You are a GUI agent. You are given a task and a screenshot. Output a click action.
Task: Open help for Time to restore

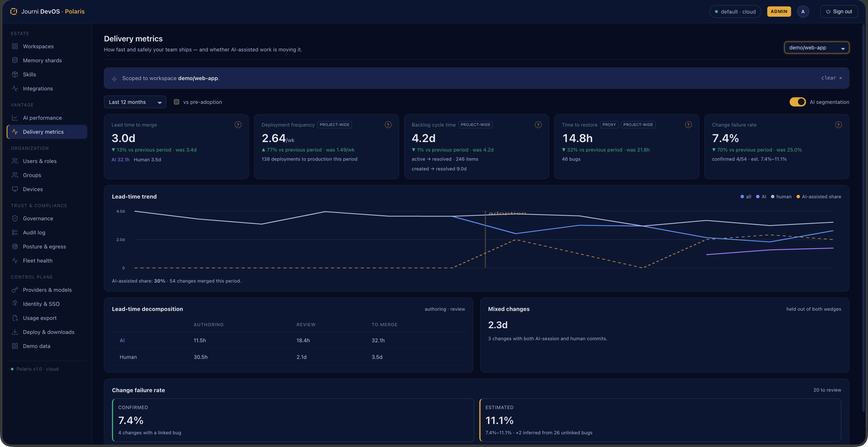pyautogui.click(x=688, y=125)
